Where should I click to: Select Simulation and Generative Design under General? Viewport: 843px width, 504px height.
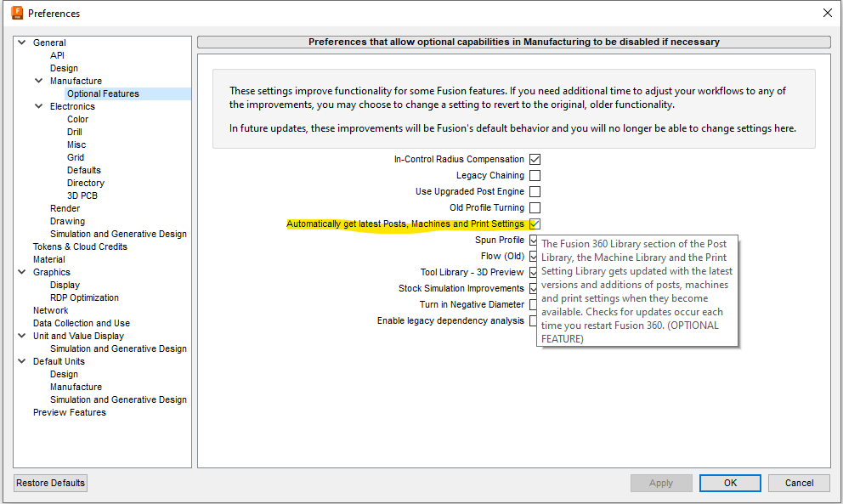118,234
